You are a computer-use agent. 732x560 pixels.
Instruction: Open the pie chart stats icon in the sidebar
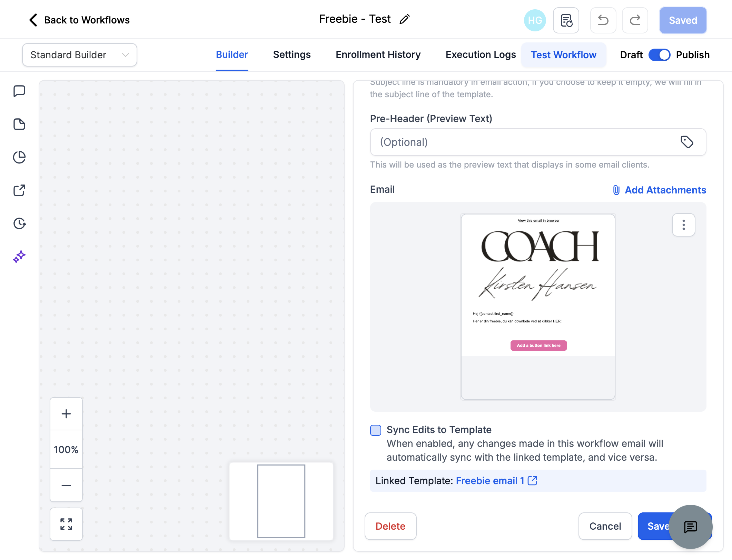coord(19,157)
